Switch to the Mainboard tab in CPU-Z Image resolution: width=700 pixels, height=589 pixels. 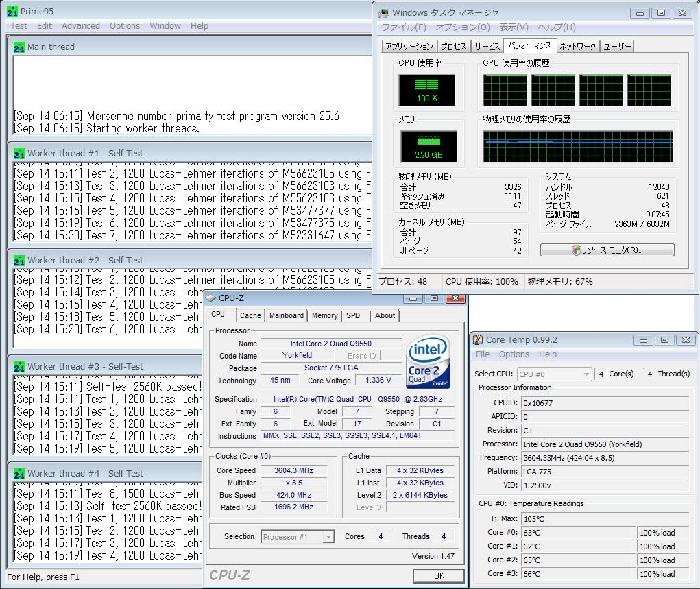tap(286, 315)
